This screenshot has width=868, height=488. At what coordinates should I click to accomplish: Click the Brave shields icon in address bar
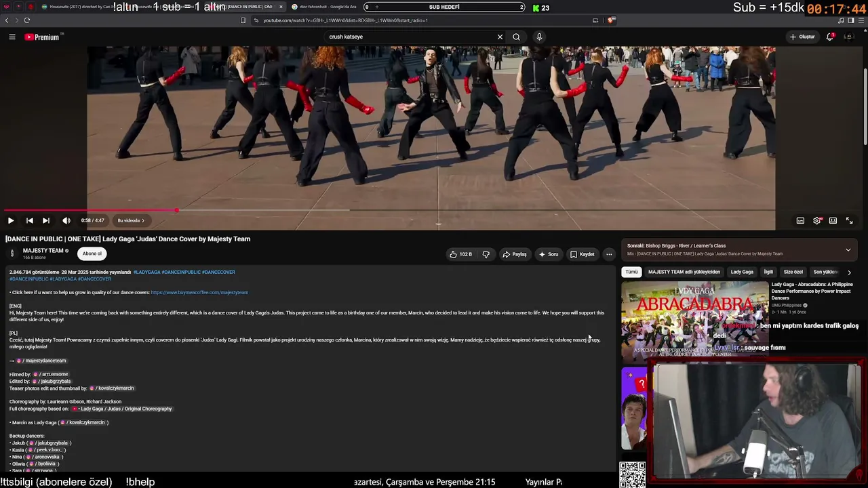pyautogui.click(x=610, y=20)
